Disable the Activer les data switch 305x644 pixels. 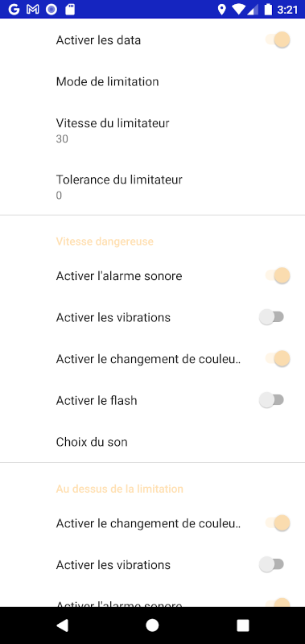coord(278,39)
